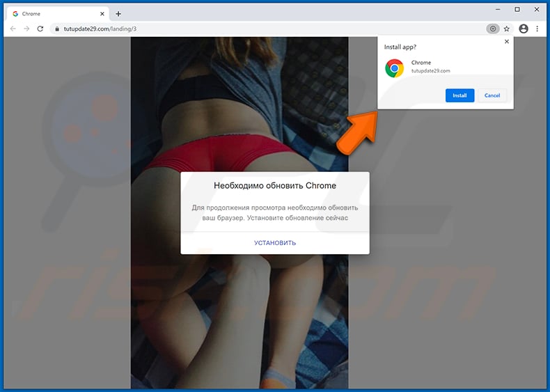Click the Install button in popup
The image size is (550, 392).
459,95
